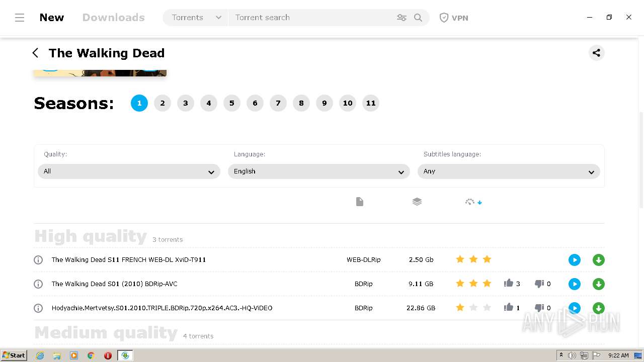Launch Internet Explorer from taskbar
The width and height of the screenshot is (644, 362).
[x=40, y=355]
